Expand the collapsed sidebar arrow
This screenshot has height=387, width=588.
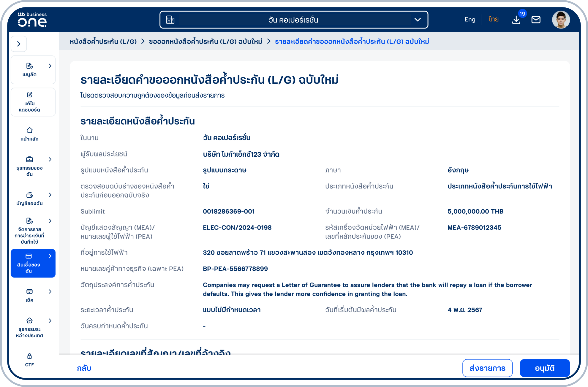19,44
